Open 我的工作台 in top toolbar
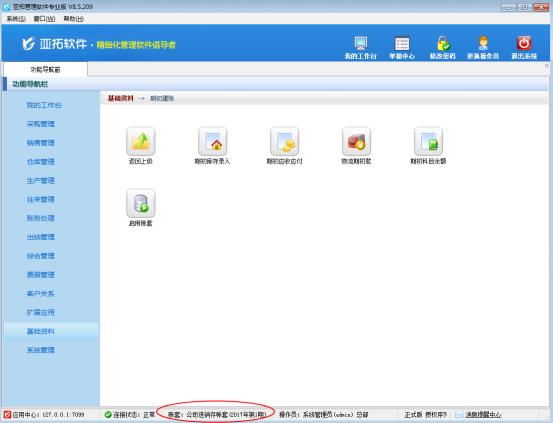 [x=361, y=48]
